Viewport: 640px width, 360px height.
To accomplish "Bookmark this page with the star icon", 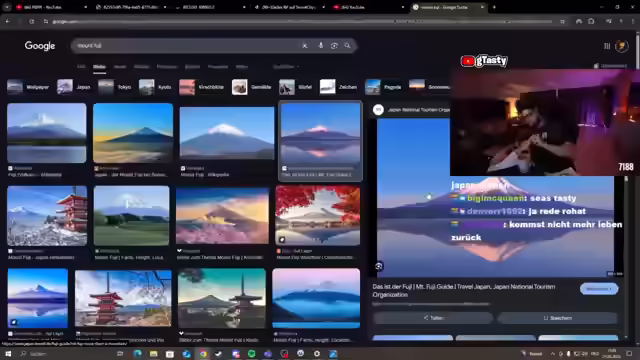I will 562,21.
